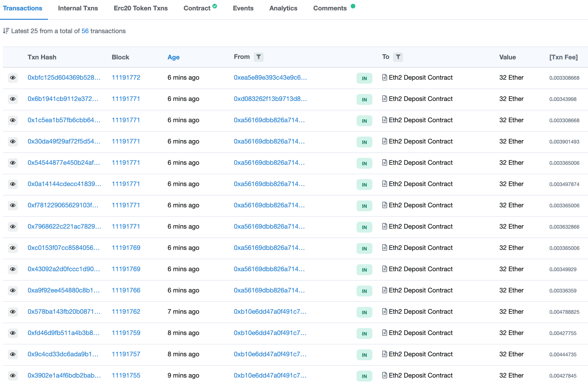Click IN badge in 0xfd46d9fb511a4b3b8 row
The width and height of the screenshot is (588, 385).
(x=364, y=334)
